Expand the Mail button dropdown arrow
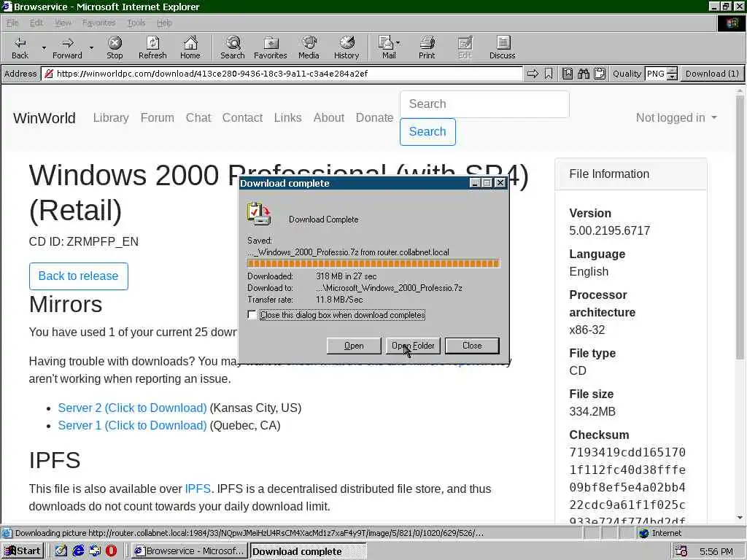This screenshot has width=747, height=560. [x=398, y=43]
